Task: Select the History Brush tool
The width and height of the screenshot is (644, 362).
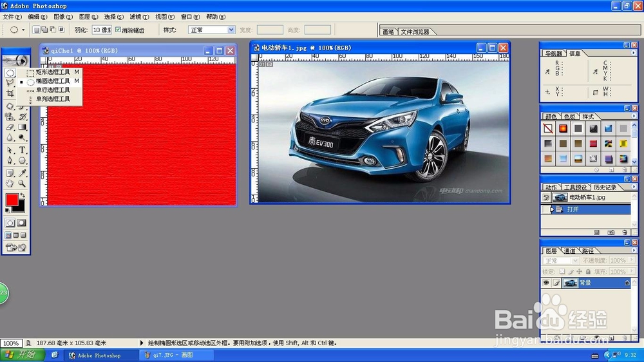Action: coord(22,117)
